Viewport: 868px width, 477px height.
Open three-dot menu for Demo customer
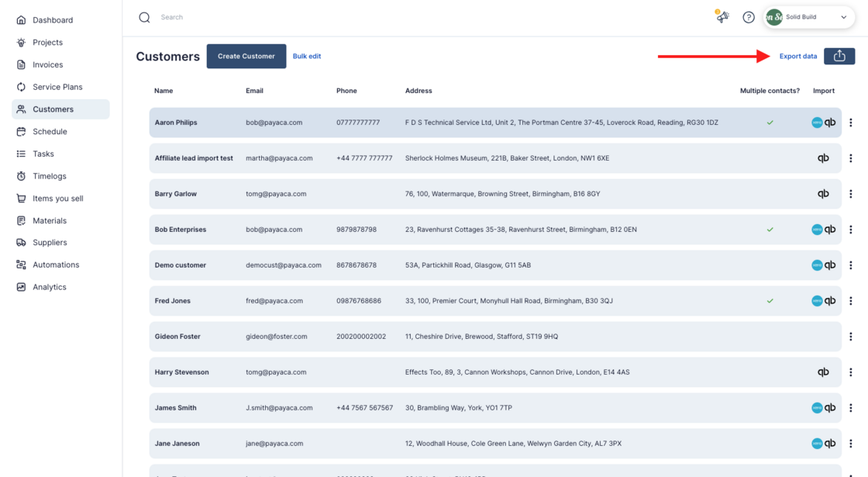click(851, 265)
